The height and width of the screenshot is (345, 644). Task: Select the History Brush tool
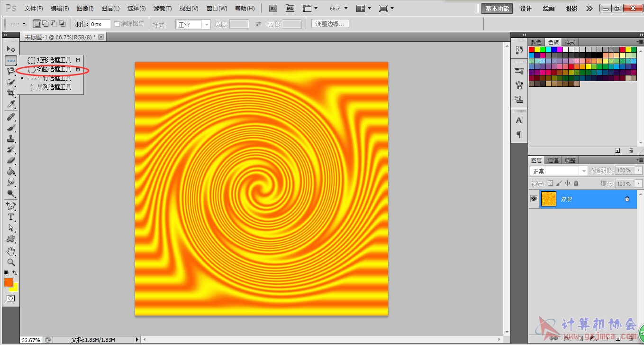pos(11,149)
